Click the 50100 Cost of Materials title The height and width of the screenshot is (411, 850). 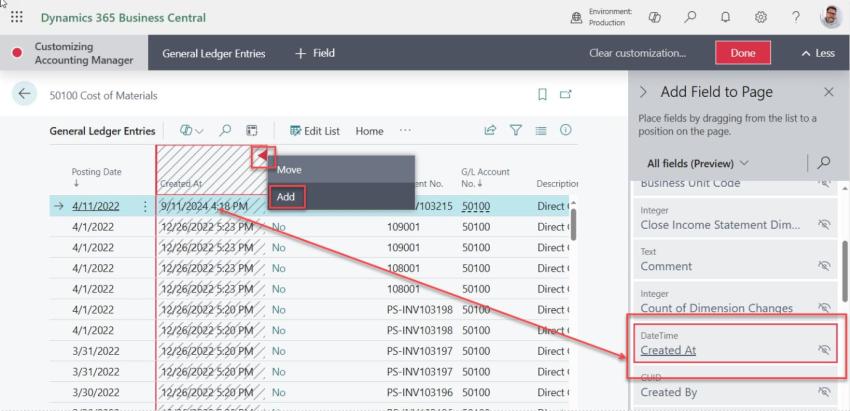(103, 95)
